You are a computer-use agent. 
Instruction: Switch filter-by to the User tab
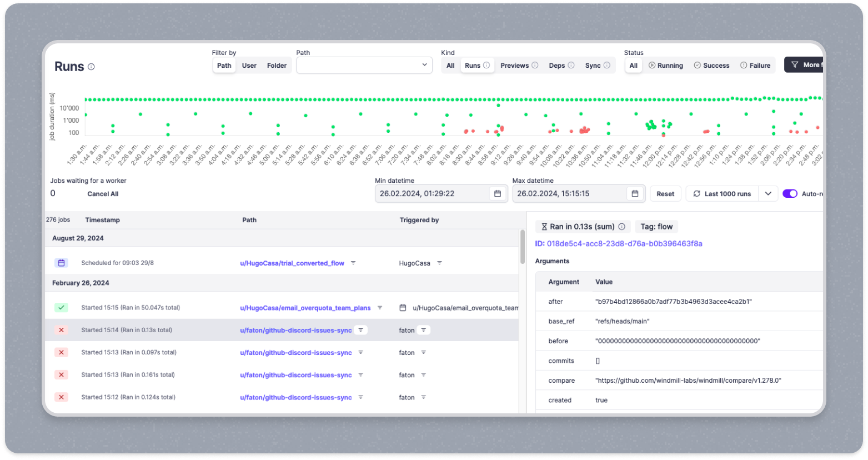249,66
